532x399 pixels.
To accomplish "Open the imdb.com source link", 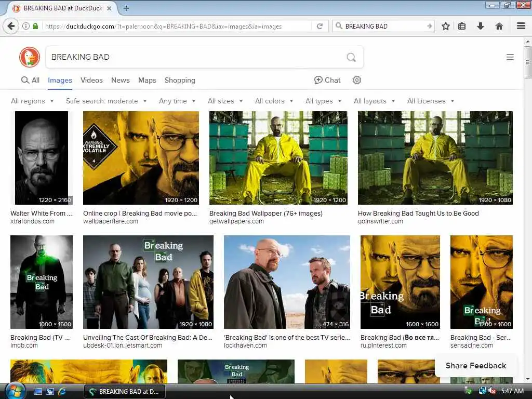I will pos(24,345).
